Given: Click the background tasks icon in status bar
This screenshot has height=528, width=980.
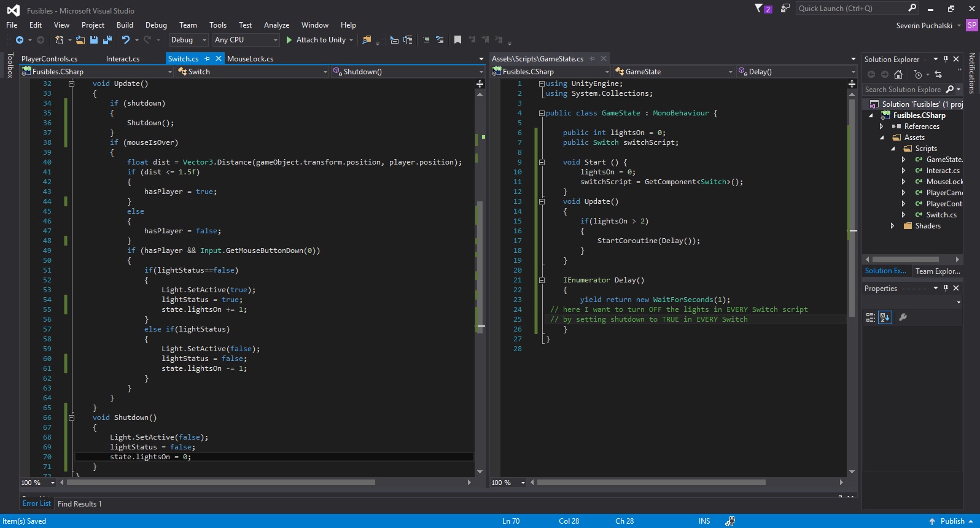Looking at the screenshot, I should click(730, 521).
